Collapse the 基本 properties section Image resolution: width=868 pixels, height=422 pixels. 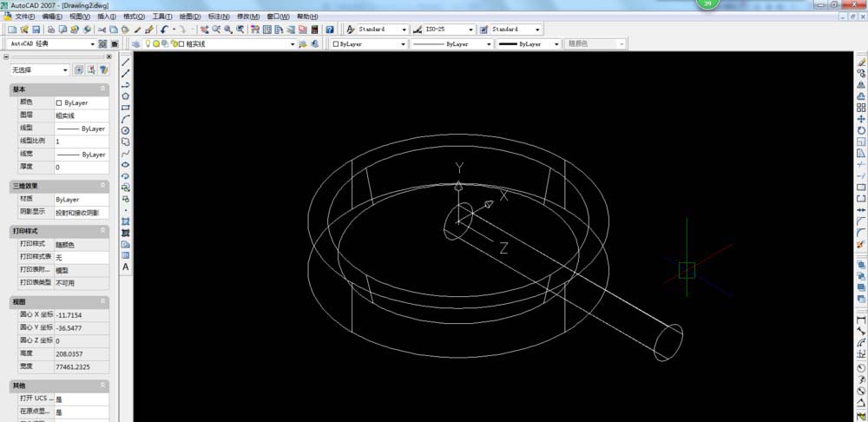(x=102, y=89)
